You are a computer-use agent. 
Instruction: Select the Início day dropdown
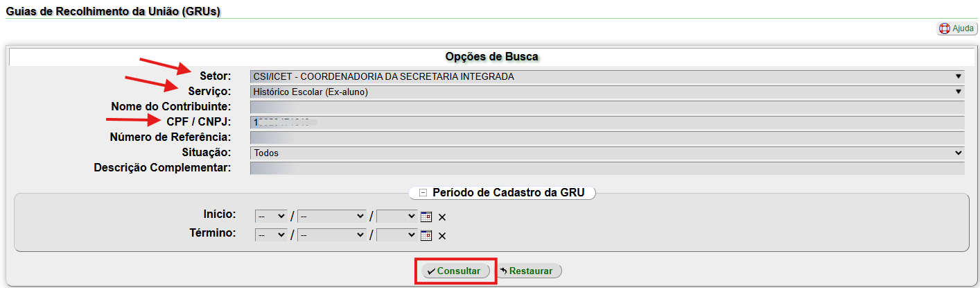pyautogui.click(x=271, y=217)
